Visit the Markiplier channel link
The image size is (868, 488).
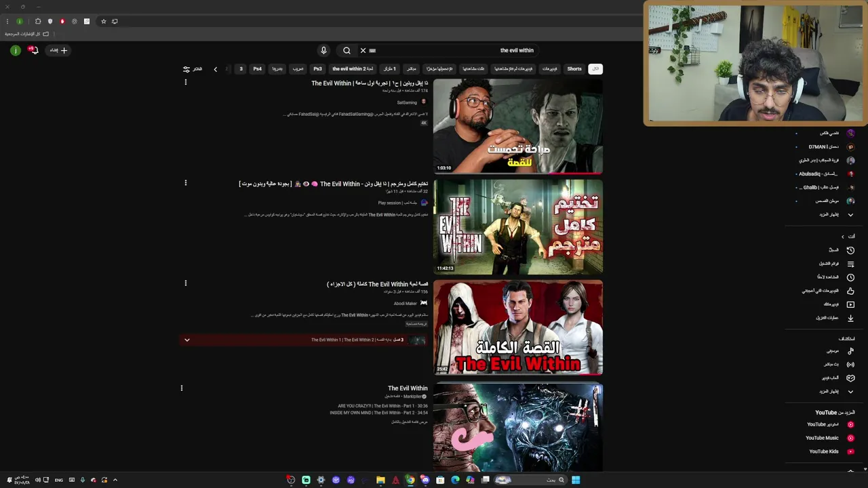pos(412,396)
